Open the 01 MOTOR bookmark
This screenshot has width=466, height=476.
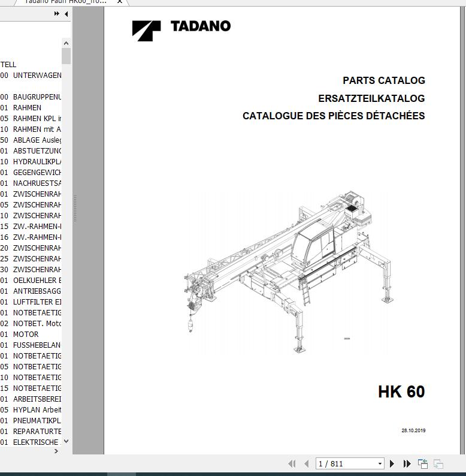coord(19,335)
